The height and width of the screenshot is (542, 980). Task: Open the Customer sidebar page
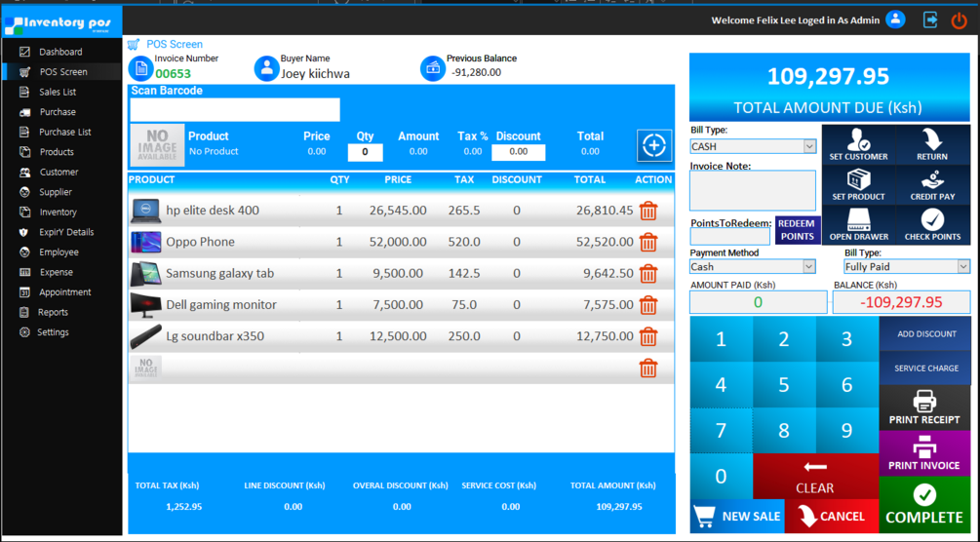[60, 172]
